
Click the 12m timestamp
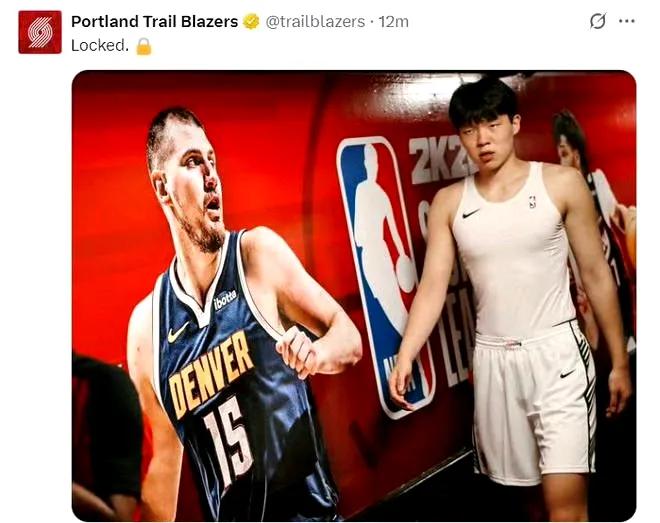(x=393, y=21)
